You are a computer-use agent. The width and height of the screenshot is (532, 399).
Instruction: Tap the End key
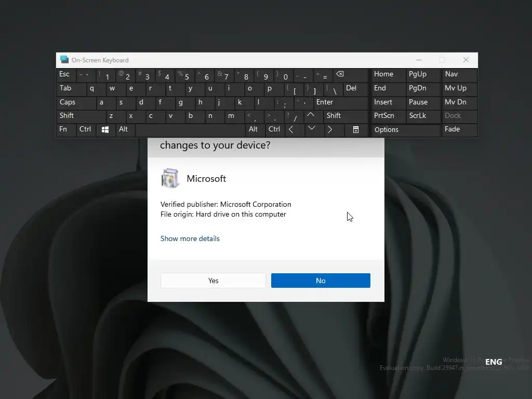coord(388,88)
